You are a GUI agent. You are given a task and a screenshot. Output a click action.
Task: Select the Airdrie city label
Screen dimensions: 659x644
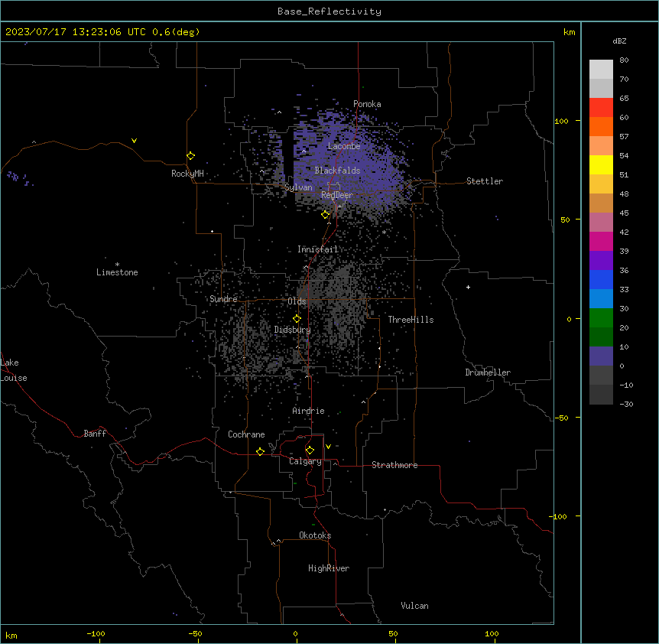[308, 411]
